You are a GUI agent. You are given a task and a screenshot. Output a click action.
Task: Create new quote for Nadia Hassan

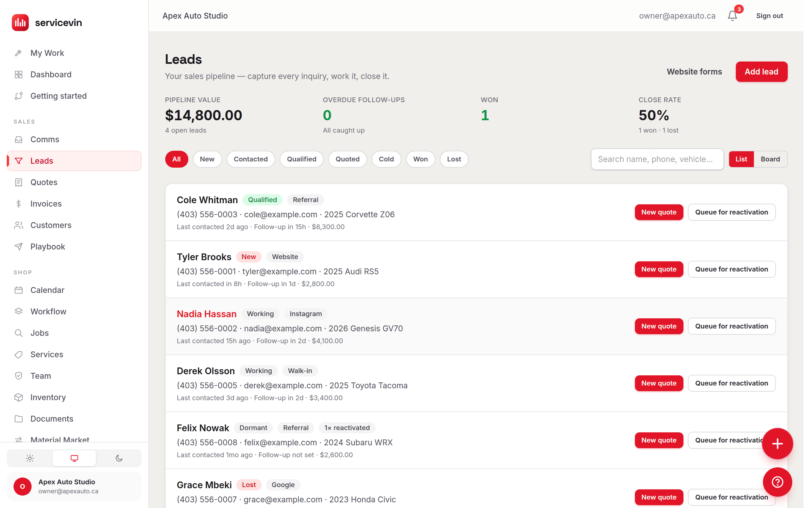pyautogui.click(x=659, y=327)
